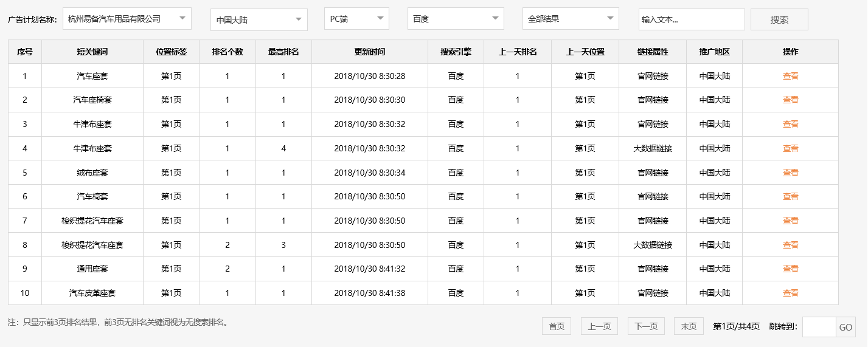This screenshot has width=868, height=347.
Task: Go to 首页 first page
Action: tap(557, 326)
